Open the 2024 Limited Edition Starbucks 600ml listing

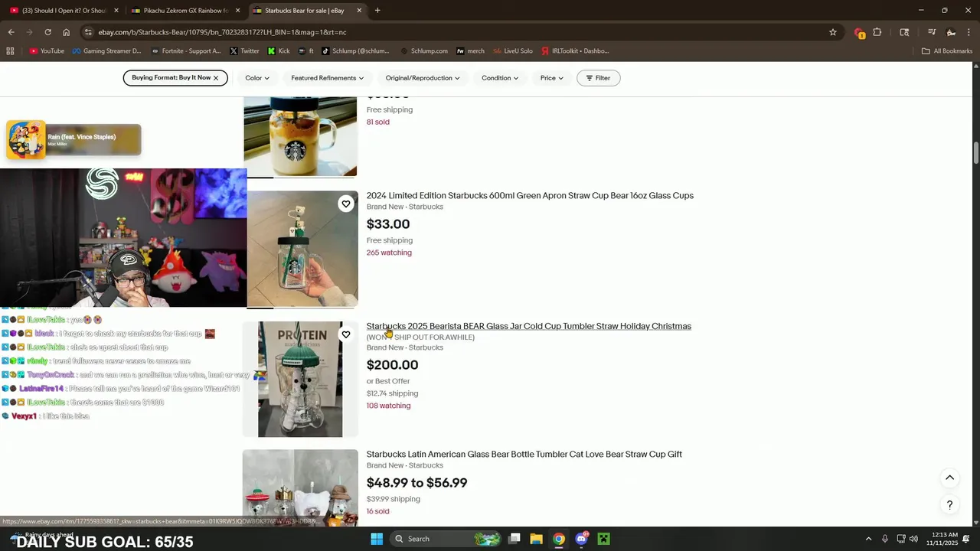coord(530,196)
